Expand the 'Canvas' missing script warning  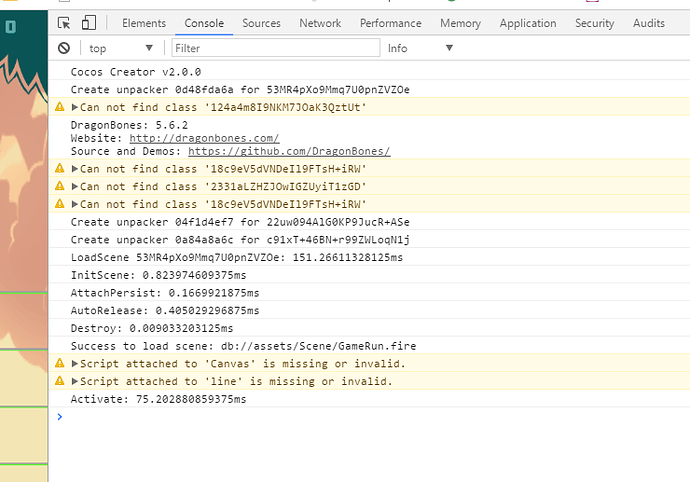75,364
